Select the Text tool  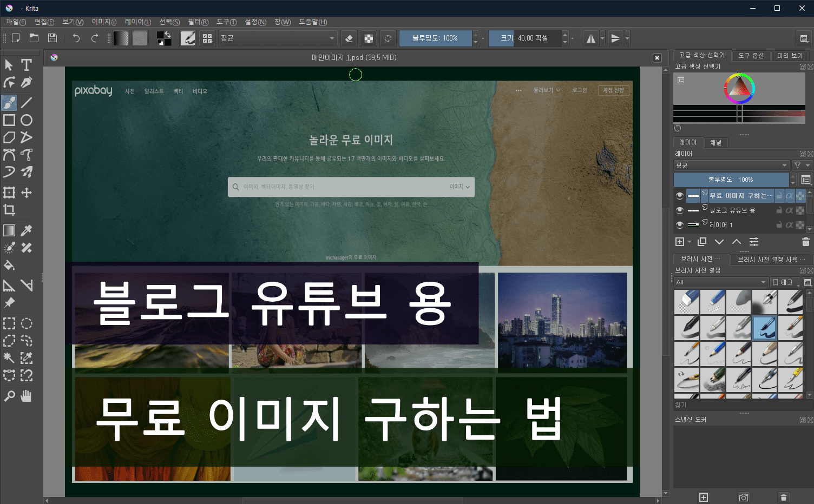click(x=25, y=64)
